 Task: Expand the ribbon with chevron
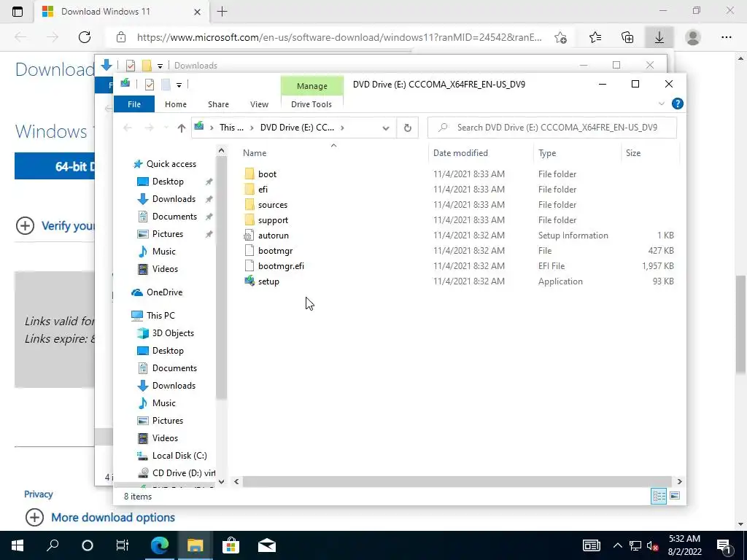(661, 104)
